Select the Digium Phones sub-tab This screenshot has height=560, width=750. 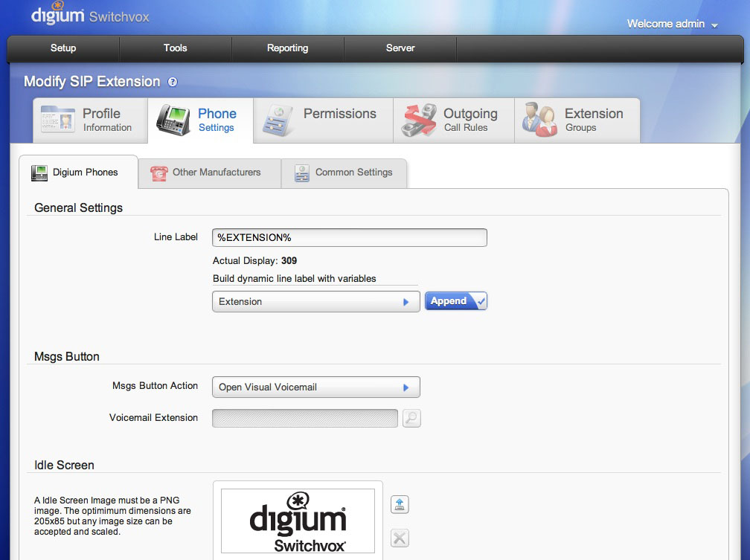pyautogui.click(x=78, y=172)
